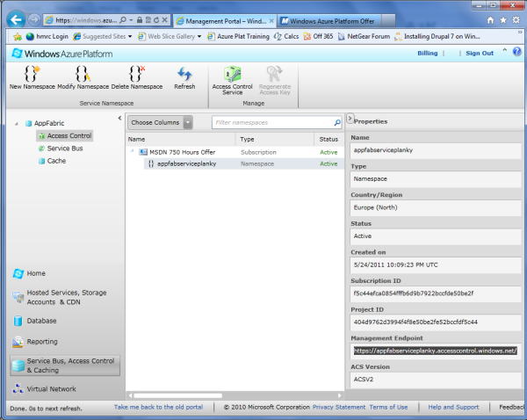Click the Windows Azure Platform logo
Screen dimensions: 527x420
62,54
